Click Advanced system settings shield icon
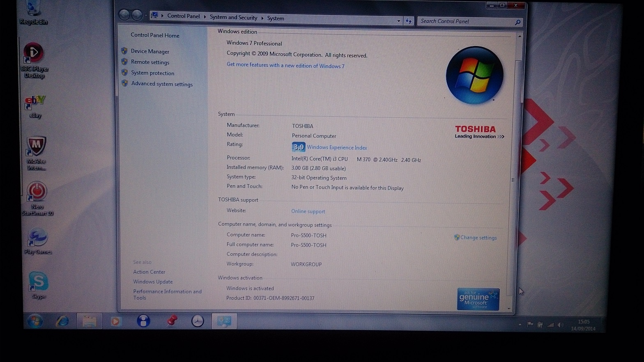Image resolution: width=644 pixels, height=362 pixels. (125, 83)
